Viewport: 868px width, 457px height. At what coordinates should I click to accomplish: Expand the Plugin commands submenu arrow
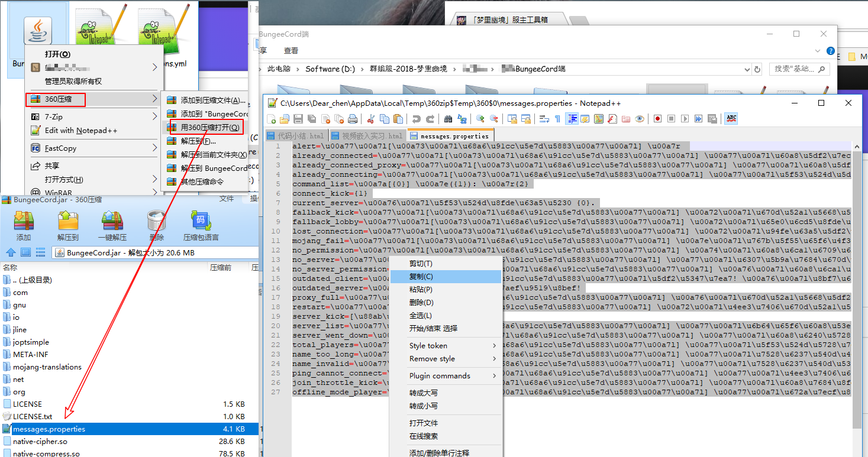(x=495, y=376)
